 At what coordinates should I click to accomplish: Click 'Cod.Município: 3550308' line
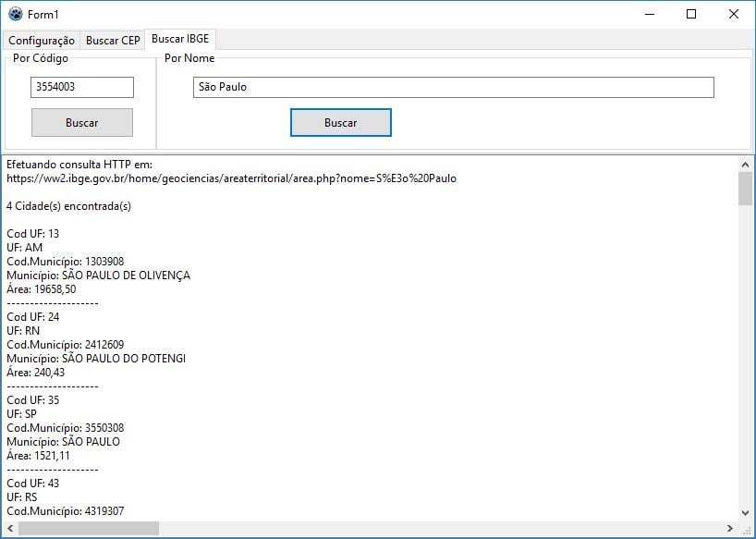(65, 428)
